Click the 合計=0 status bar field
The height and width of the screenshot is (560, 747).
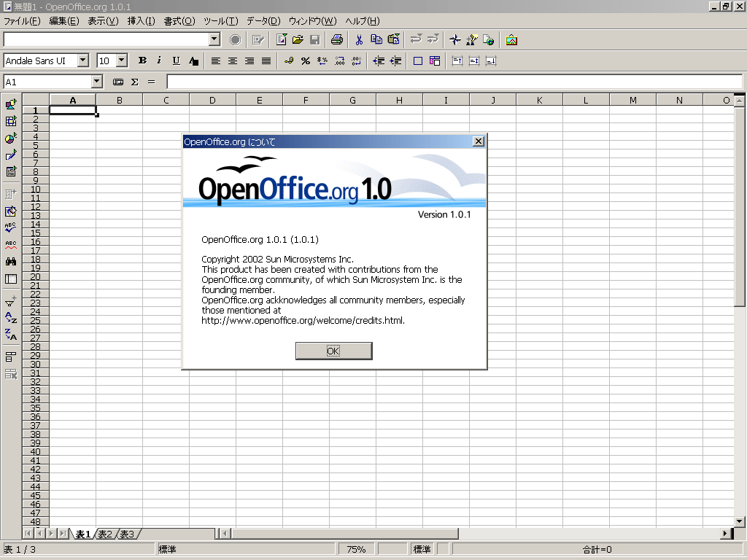pos(597,550)
